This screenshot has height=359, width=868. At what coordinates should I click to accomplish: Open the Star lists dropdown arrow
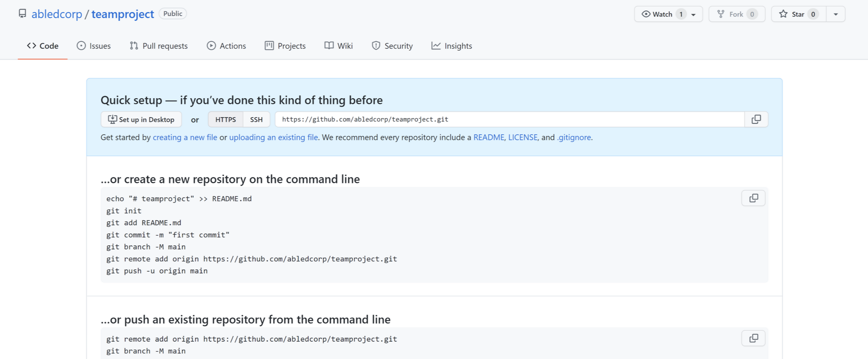(x=835, y=14)
